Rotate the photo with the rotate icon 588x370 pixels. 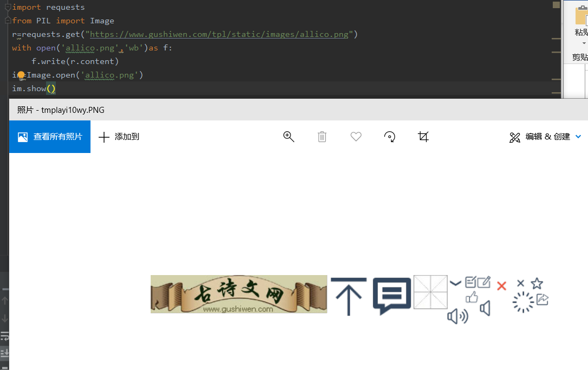point(390,137)
